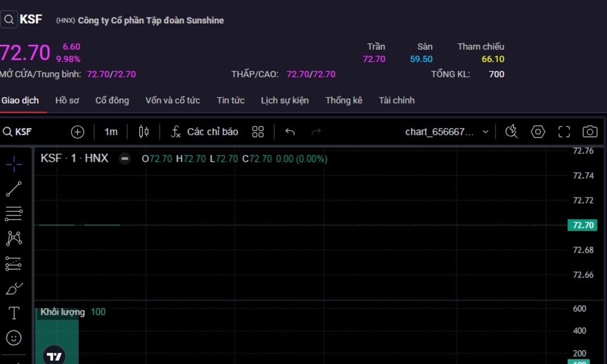Open the Fibonacci retracement tool
The height and width of the screenshot is (364, 607).
click(14, 214)
